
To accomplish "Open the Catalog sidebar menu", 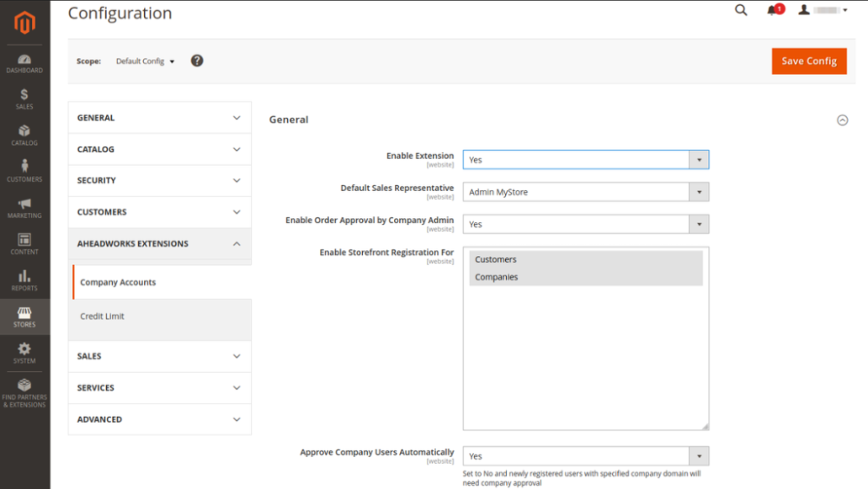I will 24,135.
